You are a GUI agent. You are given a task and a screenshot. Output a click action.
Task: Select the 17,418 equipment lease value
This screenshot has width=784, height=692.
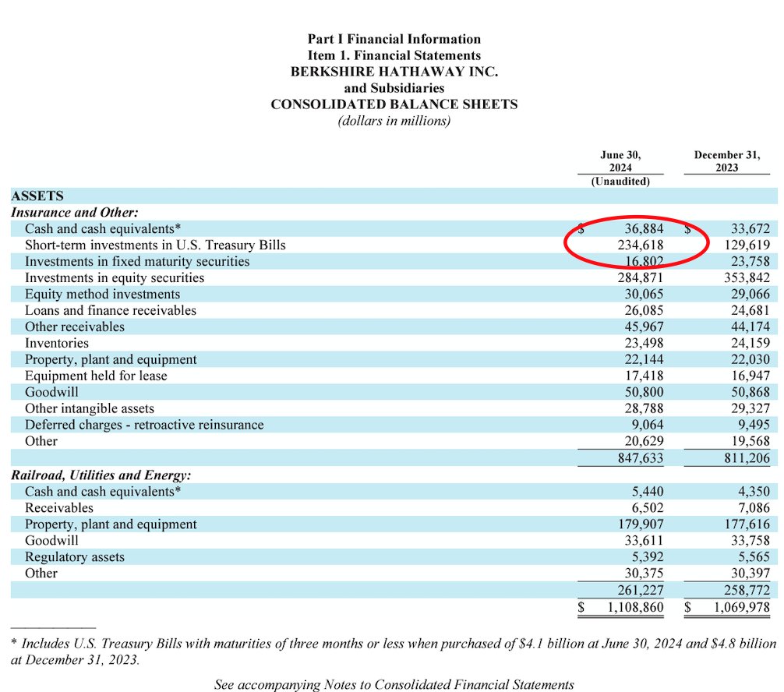tap(644, 376)
